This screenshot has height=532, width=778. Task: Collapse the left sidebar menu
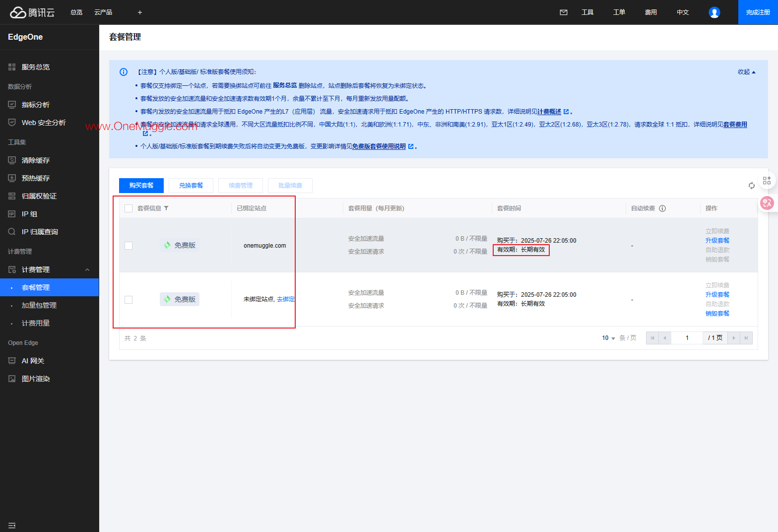point(12,525)
